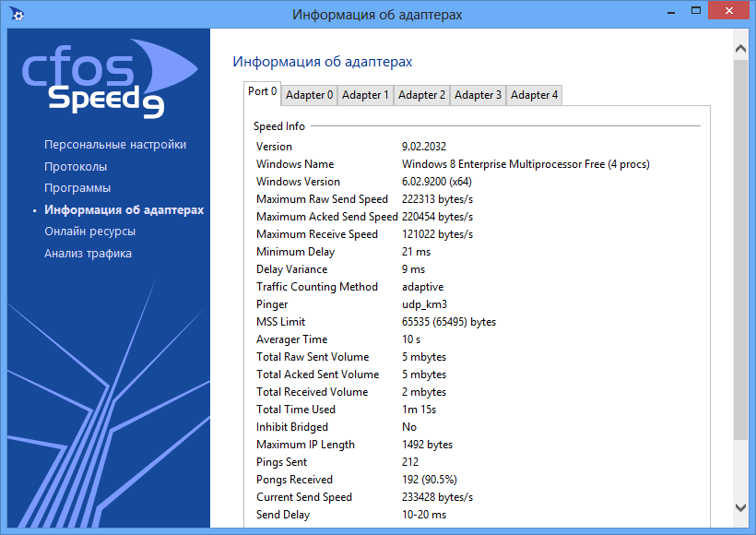Switch to the Adapter 0 tab
The height and width of the screenshot is (535, 756).
309,95
